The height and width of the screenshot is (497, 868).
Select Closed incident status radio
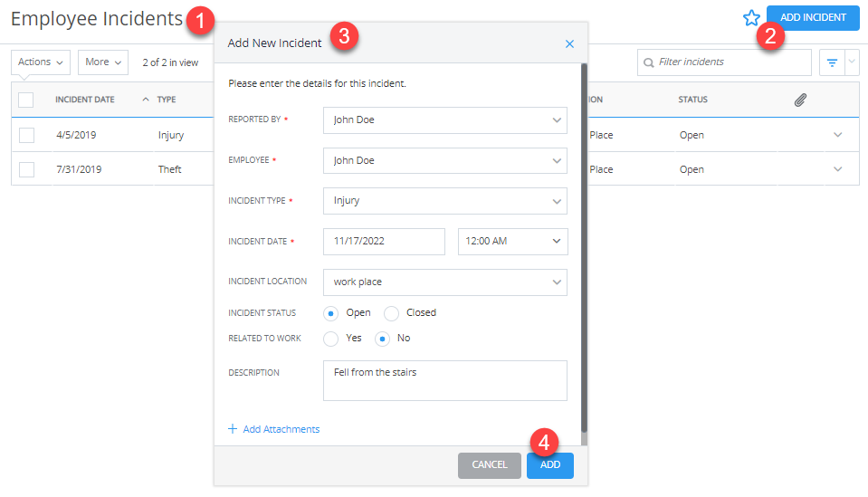[x=391, y=313]
